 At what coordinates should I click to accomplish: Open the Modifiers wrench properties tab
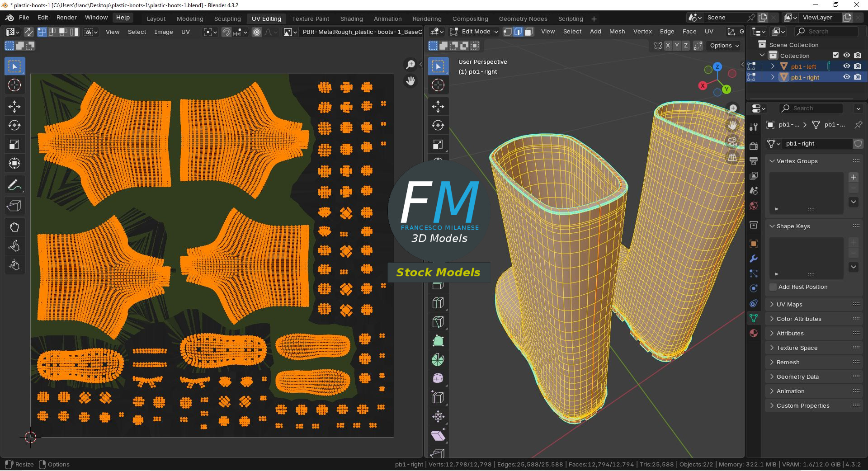coord(754,259)
